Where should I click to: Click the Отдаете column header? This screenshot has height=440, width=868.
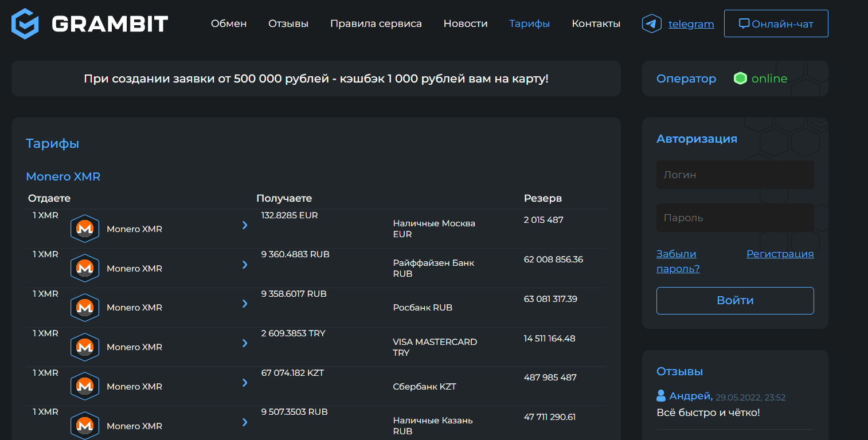49,198
